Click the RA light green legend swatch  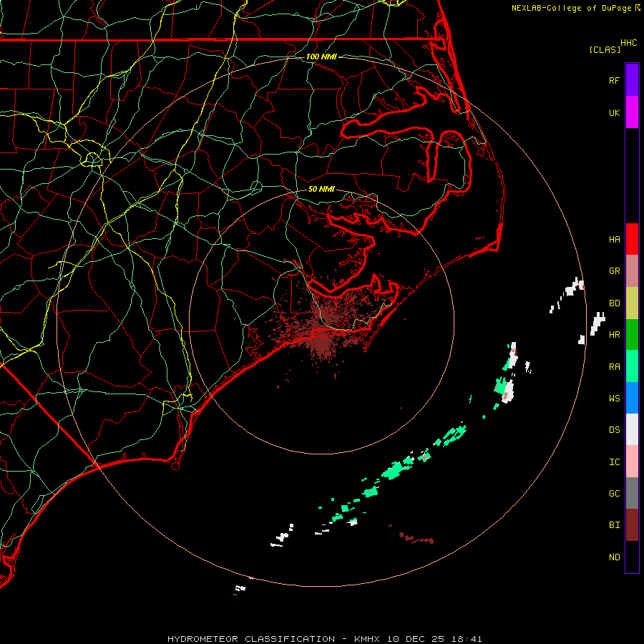tap(632, 366)
